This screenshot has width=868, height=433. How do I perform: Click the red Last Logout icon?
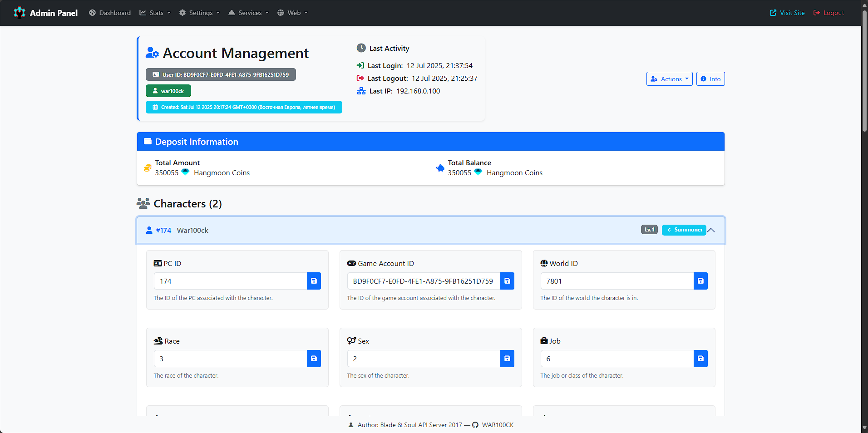click(x=360, y=78)
